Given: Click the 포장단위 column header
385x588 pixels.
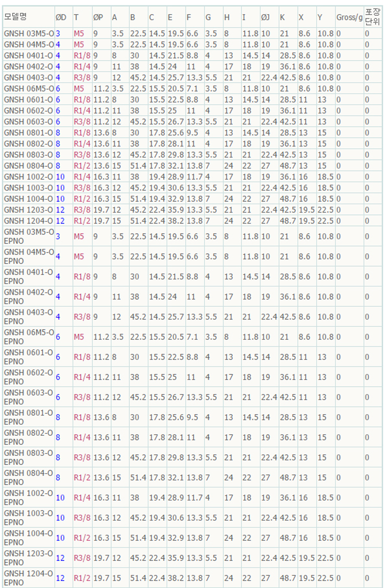Looking at the screenshot, I should 372,17.
